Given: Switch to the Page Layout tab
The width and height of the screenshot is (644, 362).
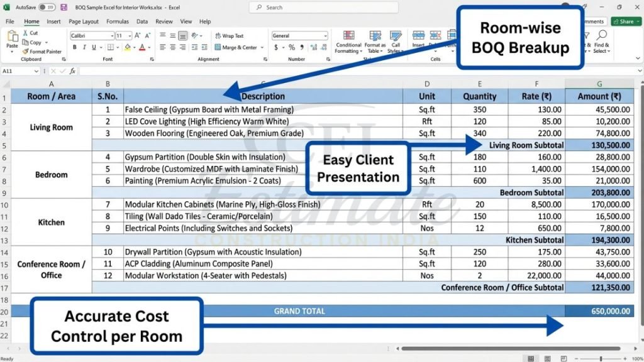Looking at the screenshot, I should coord(84,21).
